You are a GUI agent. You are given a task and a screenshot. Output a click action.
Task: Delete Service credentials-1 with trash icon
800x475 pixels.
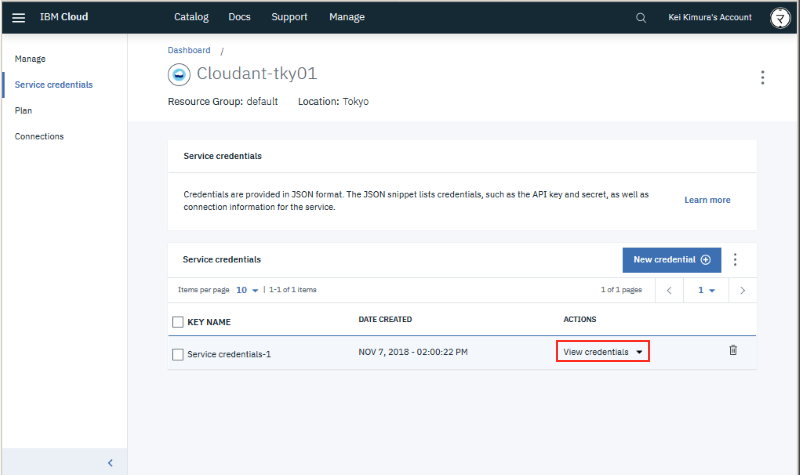[x=733, y=350]
